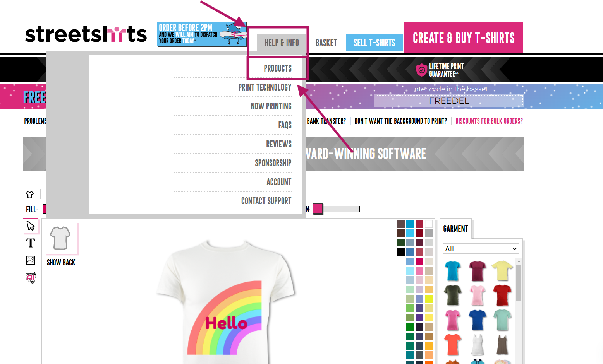The image size is (603, 364).
Task: Open the Help & Info menu
Action: coord(282,43)
